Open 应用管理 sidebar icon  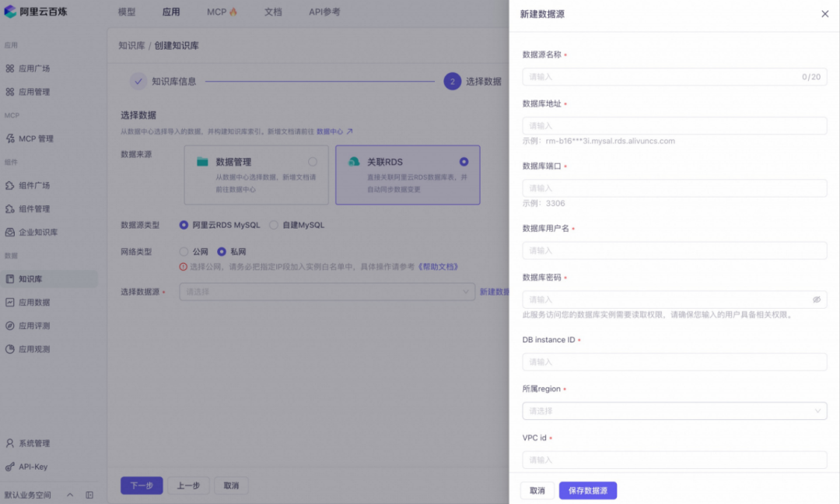point(9,92)
